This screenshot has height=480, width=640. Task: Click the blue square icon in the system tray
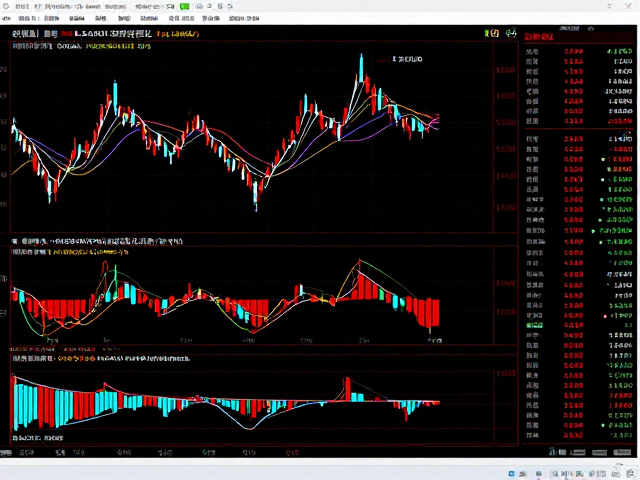coord(511,473)
